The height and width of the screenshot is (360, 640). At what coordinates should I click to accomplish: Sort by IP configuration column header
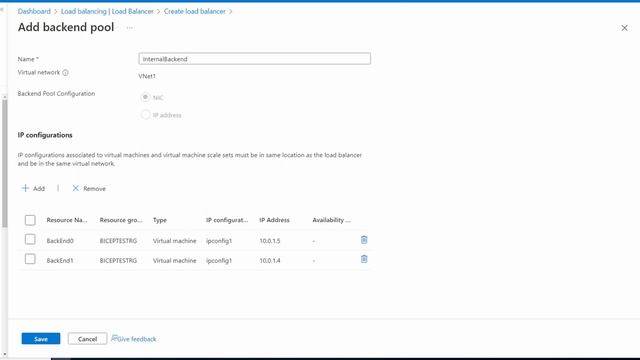point(227,220)
